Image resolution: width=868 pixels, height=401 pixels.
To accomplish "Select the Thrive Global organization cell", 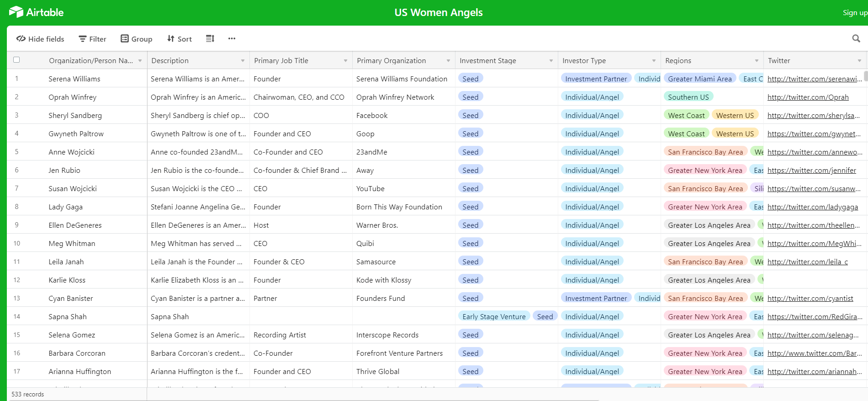I will coord(404,371).
